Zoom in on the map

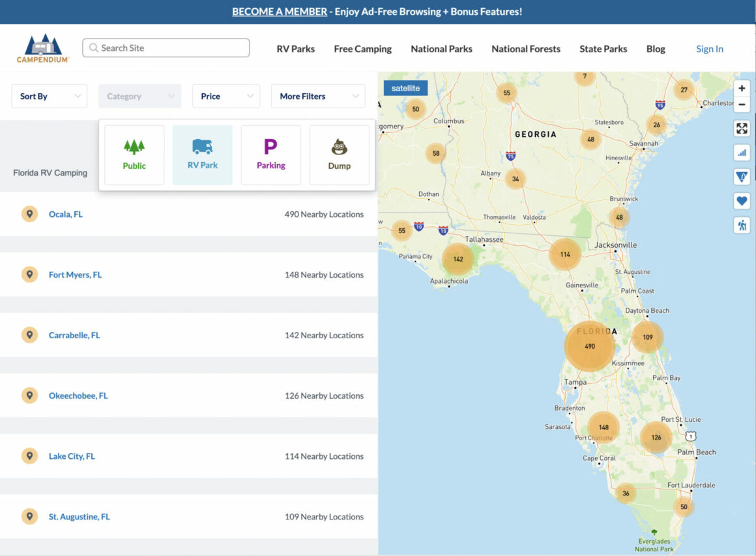tap(742, 88)
